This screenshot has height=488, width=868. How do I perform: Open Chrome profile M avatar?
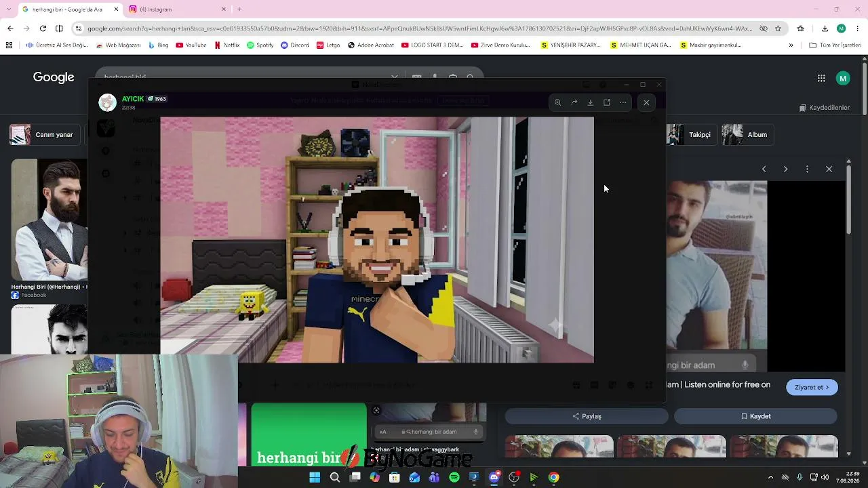841,28
